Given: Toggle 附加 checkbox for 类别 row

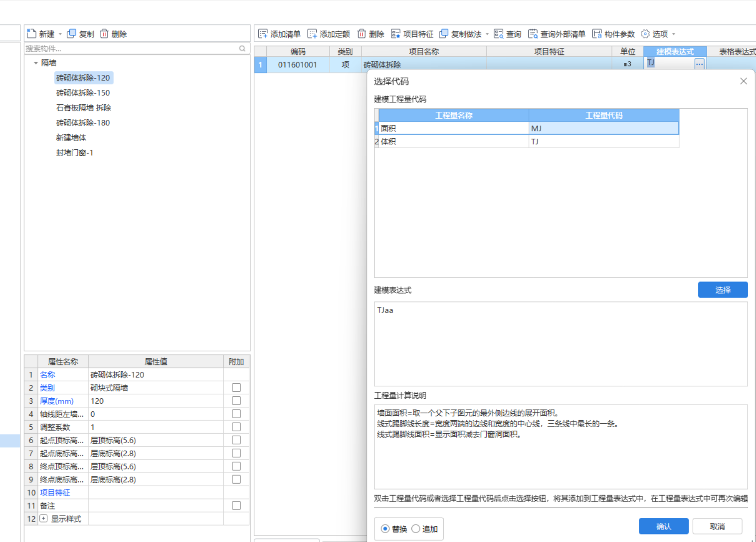Looking at the screenshot, I should 236,388.
